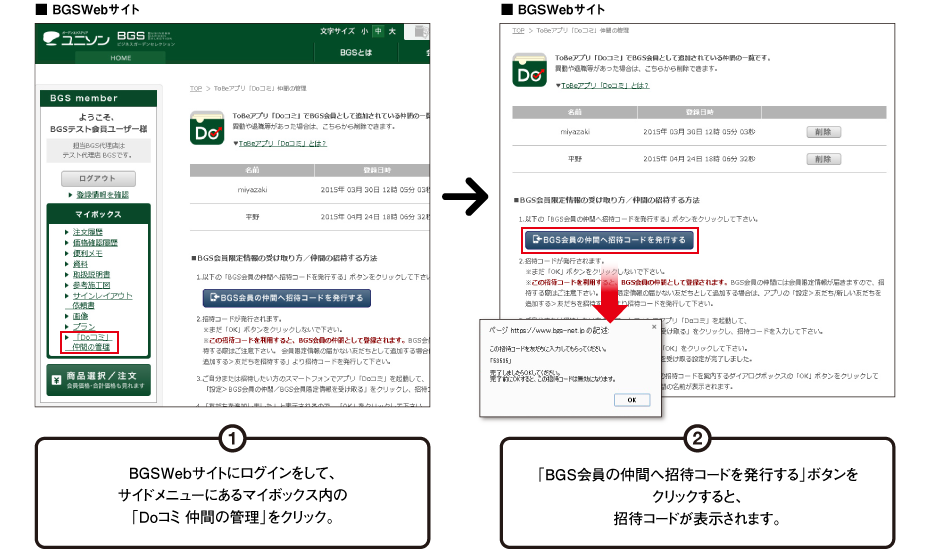This screenshot has width=930, height=550.
Task: Open the HOME tab
Action: click(120, 58)
